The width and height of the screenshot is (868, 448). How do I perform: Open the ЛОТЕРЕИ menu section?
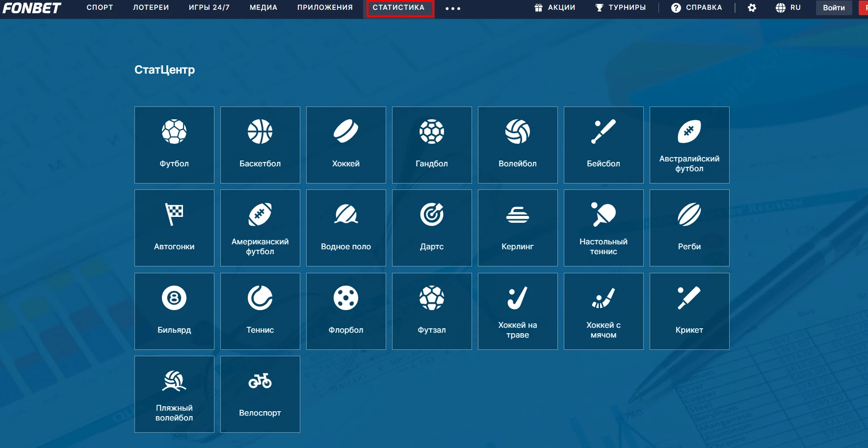pyautogui.click(x=151, y=8)
